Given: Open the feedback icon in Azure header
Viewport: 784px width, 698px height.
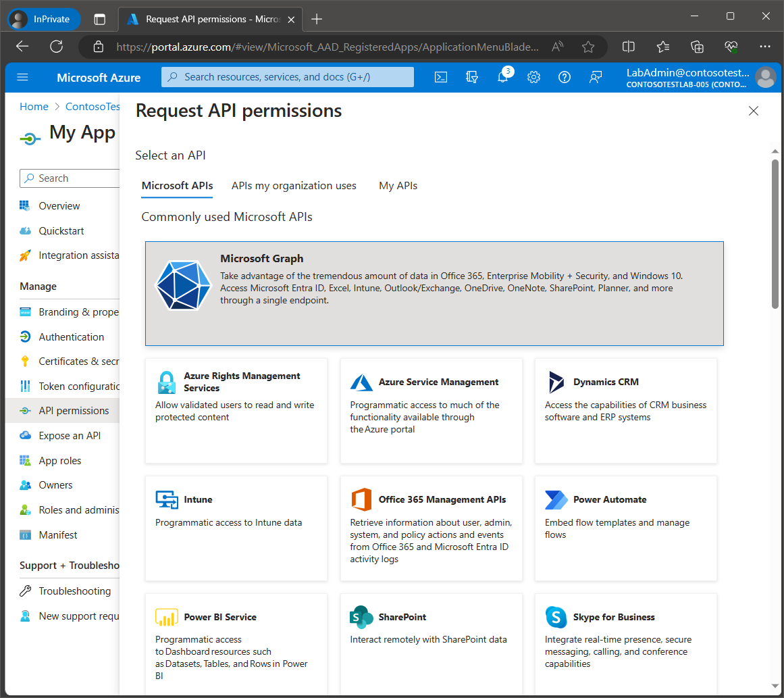Looking at the screenshot, I should (x=596, y=77).
